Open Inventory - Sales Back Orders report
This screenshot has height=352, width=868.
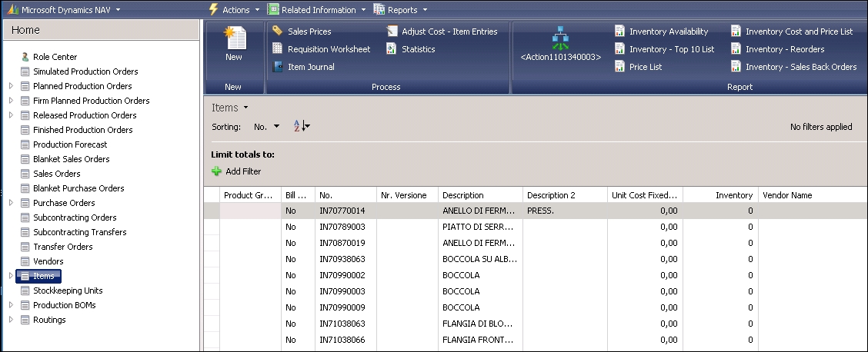[794, 67]
